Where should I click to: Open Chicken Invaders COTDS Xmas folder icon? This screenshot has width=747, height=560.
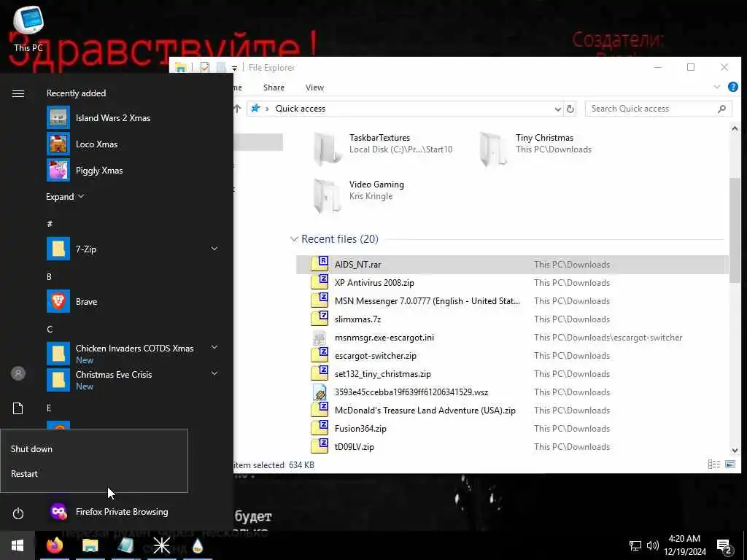tap(58, 354)
